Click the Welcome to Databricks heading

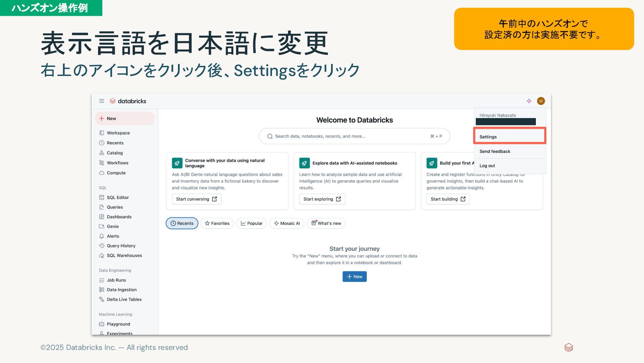pyautogui.click(x=355, y=120)
